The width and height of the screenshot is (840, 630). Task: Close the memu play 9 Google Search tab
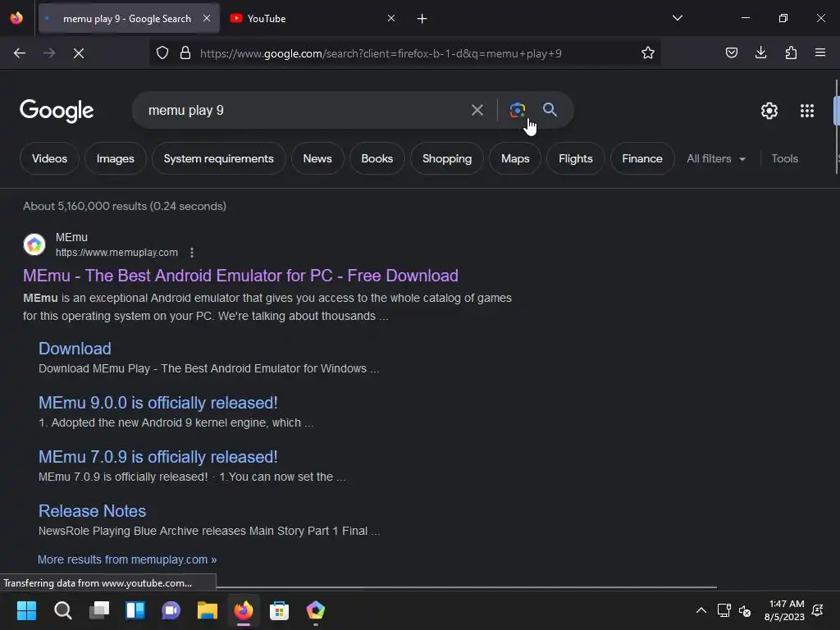[x=207, y=18]
